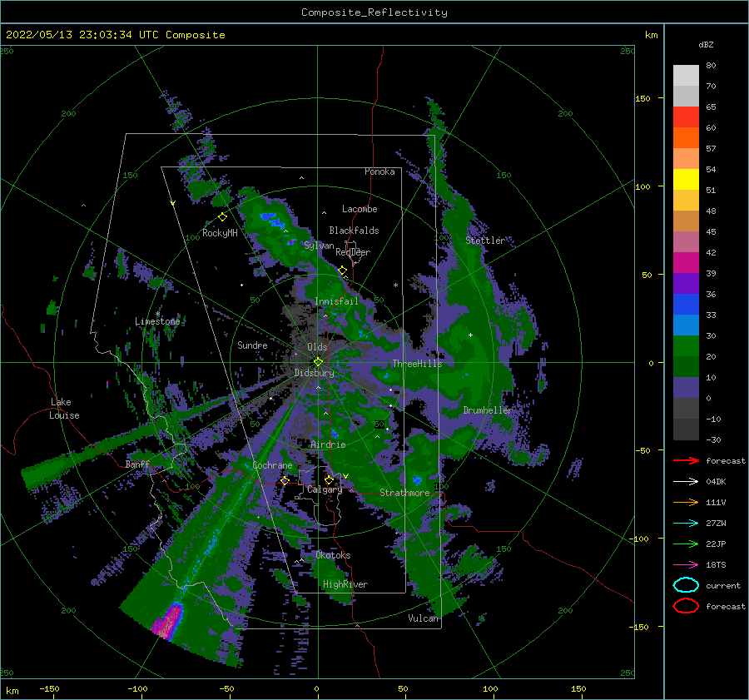Select the cyan current ellipse icon
The width and height of the screenshot is (749, 700).
(686, 585)
